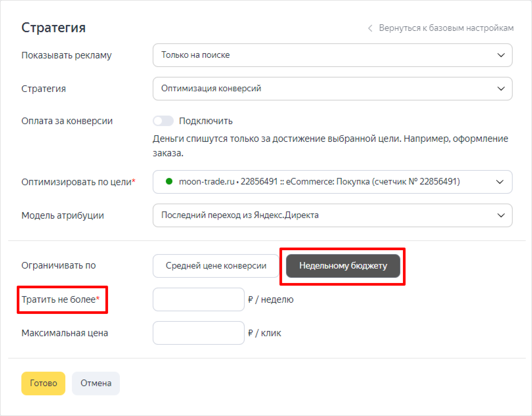Click the chevron icon in "Оптимизация конверсий" field
The image size is (532, 416).
point(501,89)
